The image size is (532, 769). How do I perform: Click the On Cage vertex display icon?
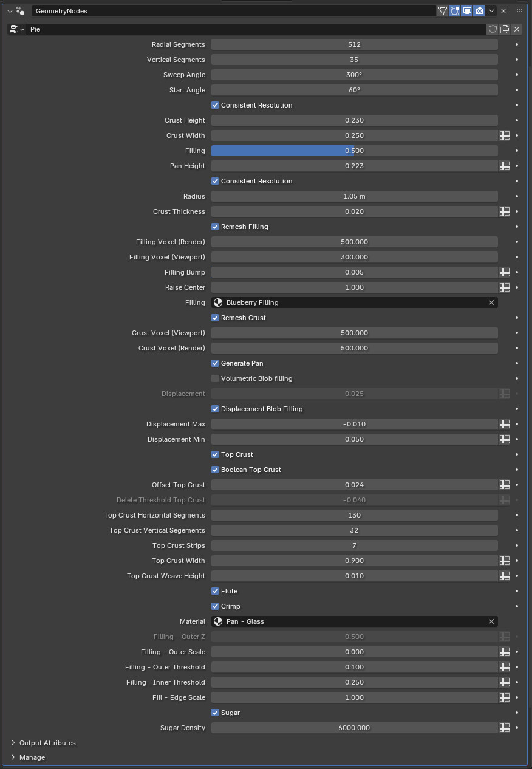(442, 11)
